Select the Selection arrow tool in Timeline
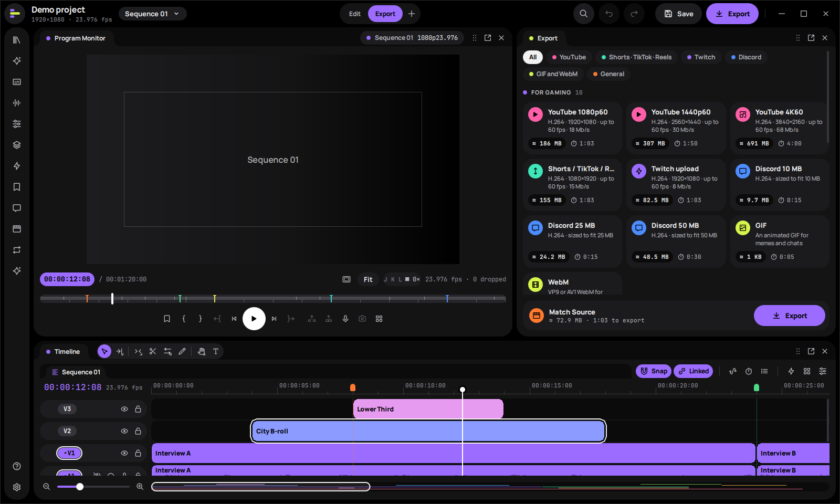 pos(104,352)
